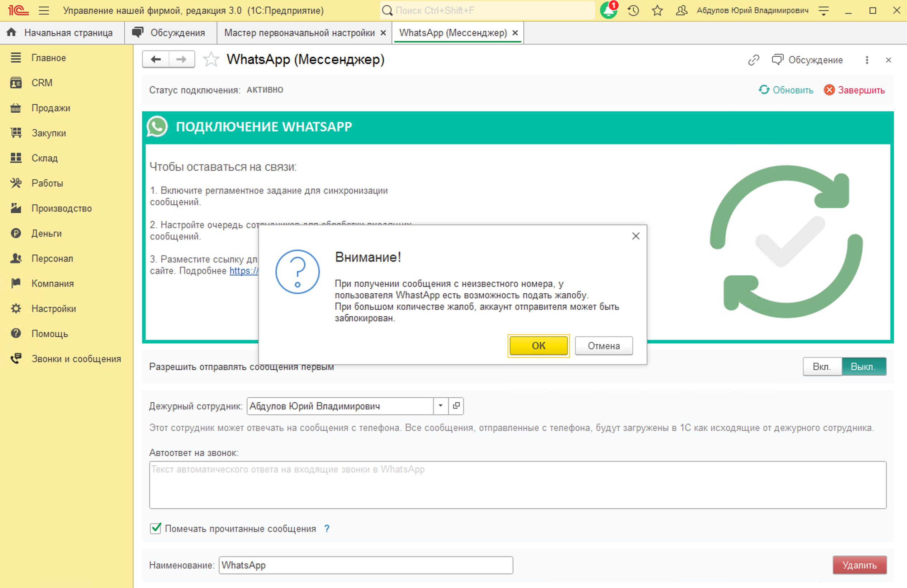Open the history clock icon

tap(633, 11)
